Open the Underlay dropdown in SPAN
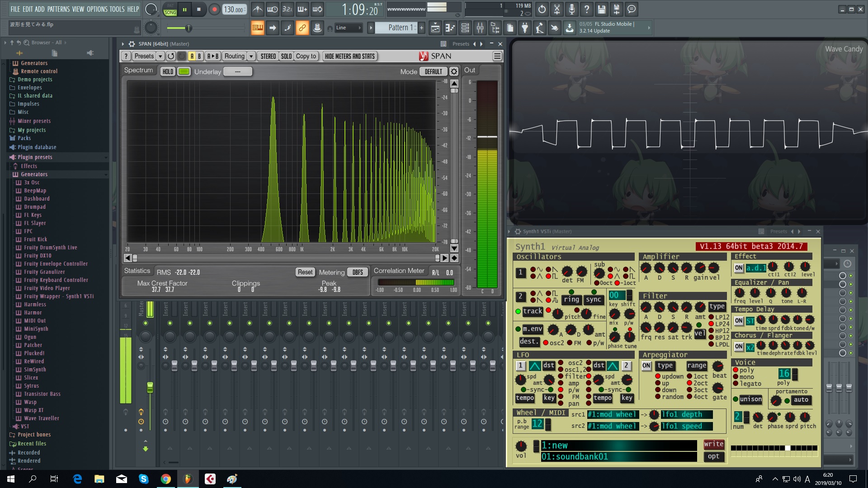 pyautogui.click(x=238, y=71)
